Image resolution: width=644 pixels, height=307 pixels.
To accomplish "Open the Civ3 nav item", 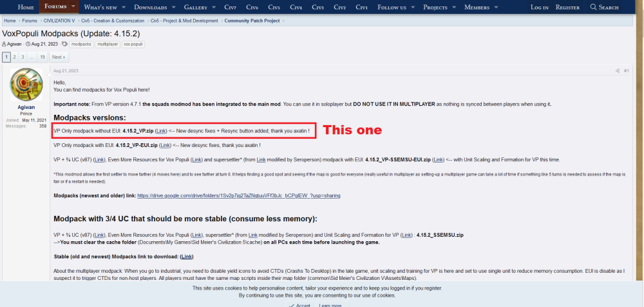I will click(x=317, y=7).
